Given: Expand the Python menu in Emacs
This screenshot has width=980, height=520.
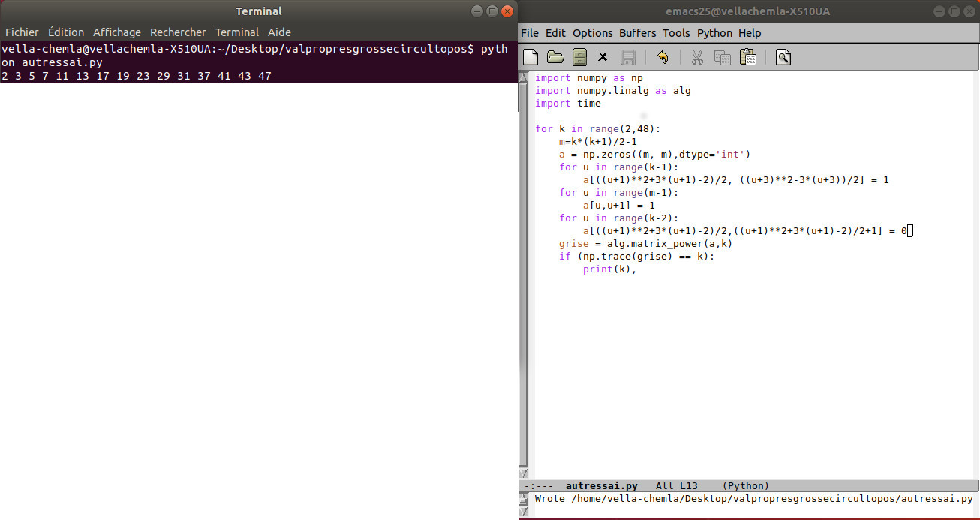Looking at the screenshot, I should 714,33.
